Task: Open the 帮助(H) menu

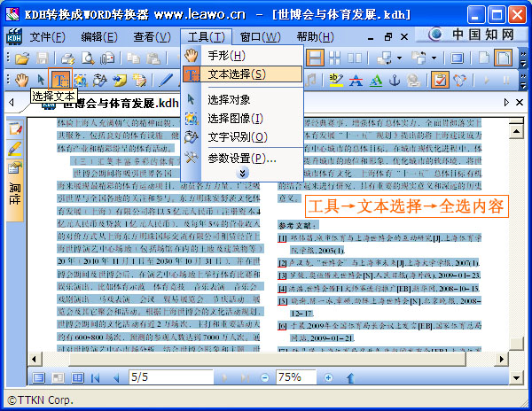Action: point(315,36)
